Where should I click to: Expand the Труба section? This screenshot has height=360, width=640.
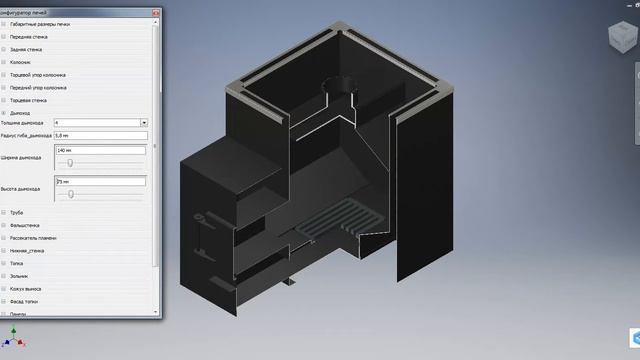point(4,212)
